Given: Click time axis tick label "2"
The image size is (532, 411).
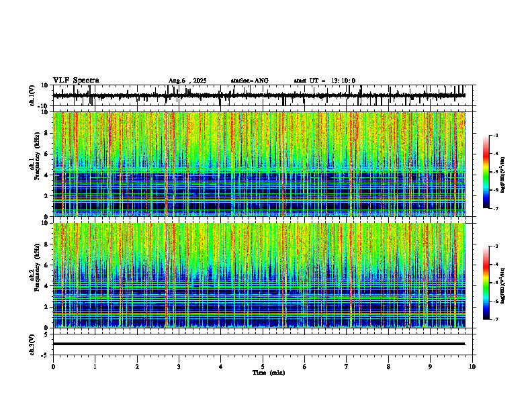Looking at the screenshot, I should 137,367.
